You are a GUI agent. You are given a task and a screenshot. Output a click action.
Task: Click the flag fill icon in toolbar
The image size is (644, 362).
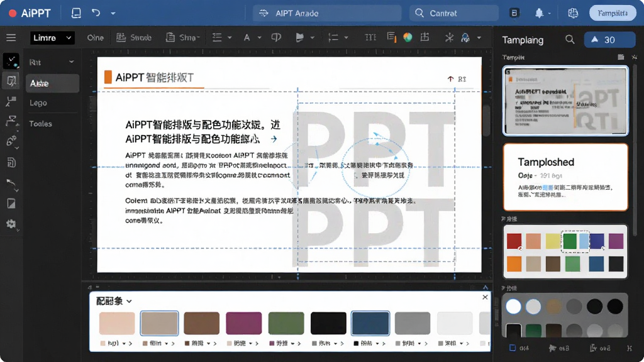click(x=299, y=38)
